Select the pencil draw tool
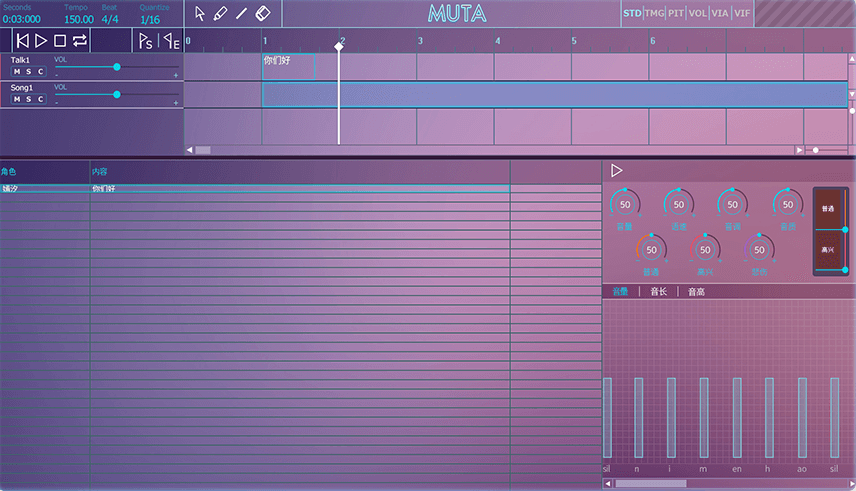 pyautogui.click(x=221, y=14)
